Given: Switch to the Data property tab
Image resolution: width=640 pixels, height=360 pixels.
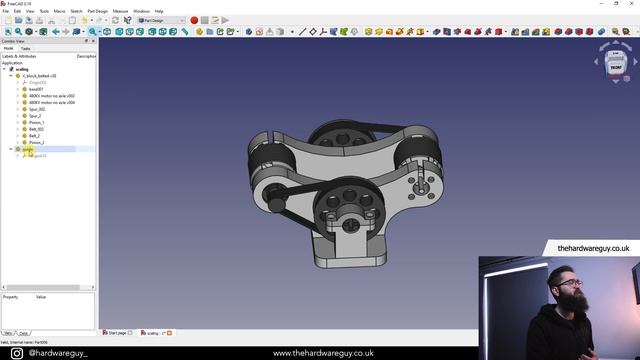Looking at the screenshot, I should click(23, 333).
